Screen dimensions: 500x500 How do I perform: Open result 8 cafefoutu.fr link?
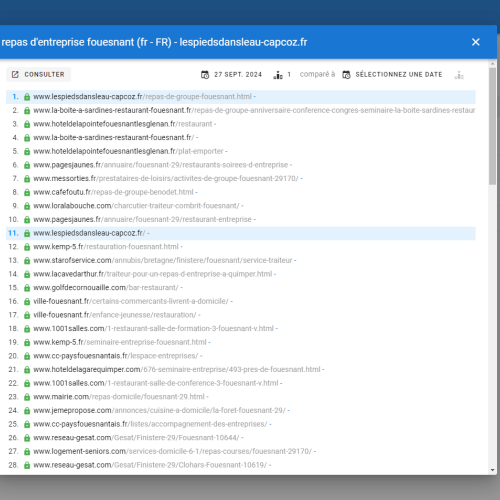[x=113, y=192]
